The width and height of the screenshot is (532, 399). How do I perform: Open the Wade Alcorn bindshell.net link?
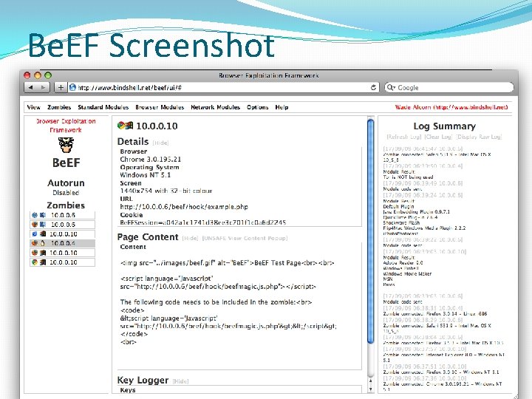coord(451,107)
